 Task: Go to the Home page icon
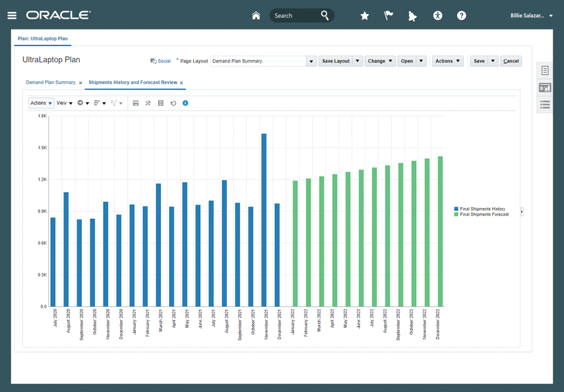point(256,15)
